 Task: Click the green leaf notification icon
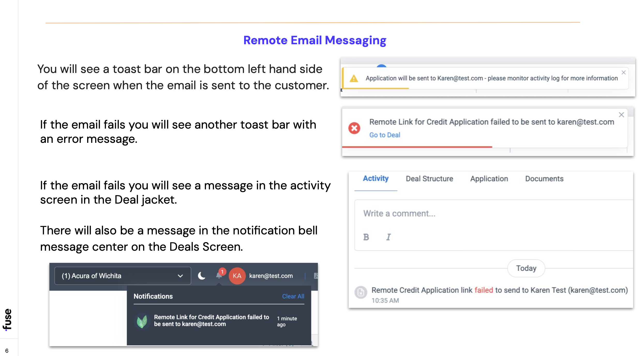point(142,321)
